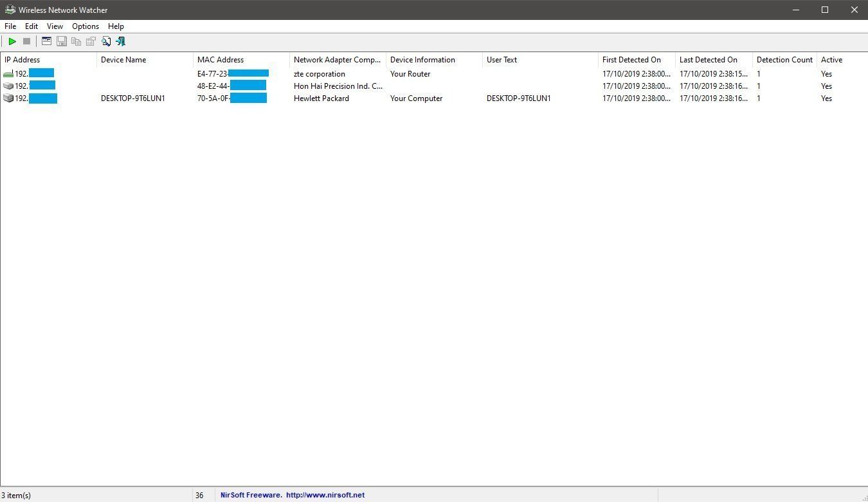Start scanning with the green play icon
This screenshot has height=502, width=868.
click(12, 41)
